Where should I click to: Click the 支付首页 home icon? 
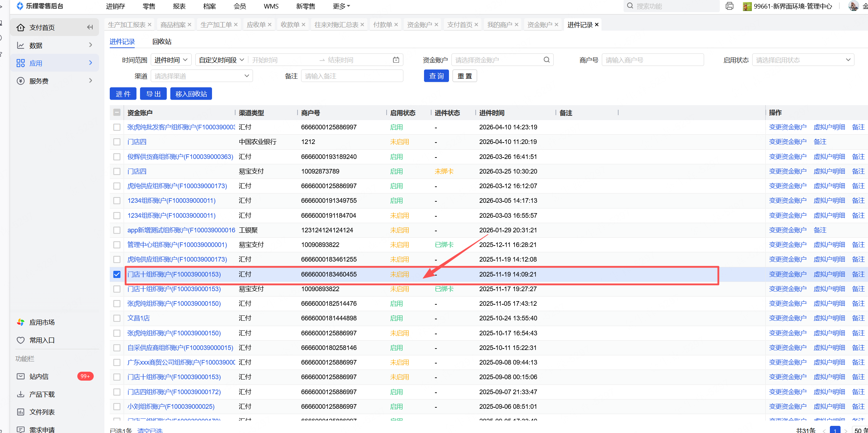(21, 27)
